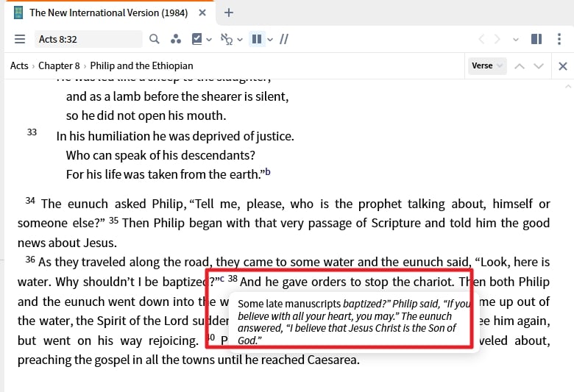Expand the visual filters dropdown arrow
This screenshot has width=574, height=392.
pyautogui.click(x=209, y=40)
